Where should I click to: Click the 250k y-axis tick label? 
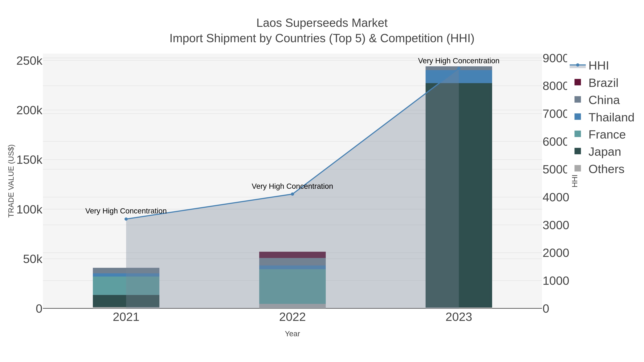[x=30, y=61]
